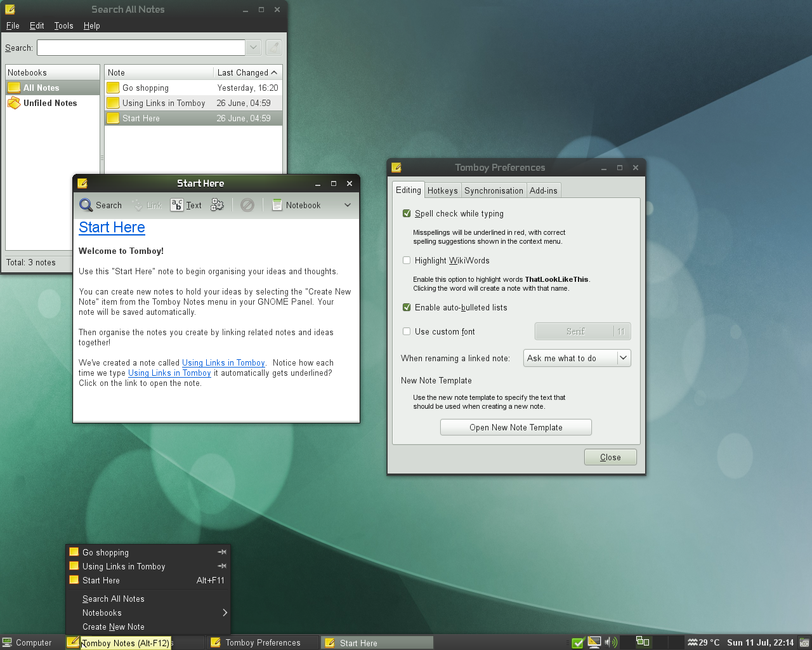Click the green checkmark tray icon
Viewport: 812px width, 650px height.
(x=578, y=643)
